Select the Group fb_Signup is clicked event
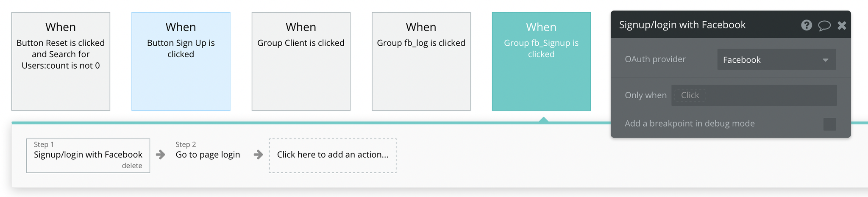The width and height of the screenshot is (868, 197). (541, 61)
